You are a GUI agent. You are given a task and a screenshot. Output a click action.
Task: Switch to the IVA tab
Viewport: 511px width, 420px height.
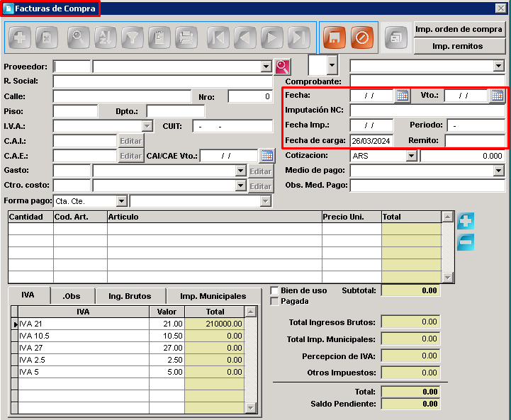click(x=28, y=295)
